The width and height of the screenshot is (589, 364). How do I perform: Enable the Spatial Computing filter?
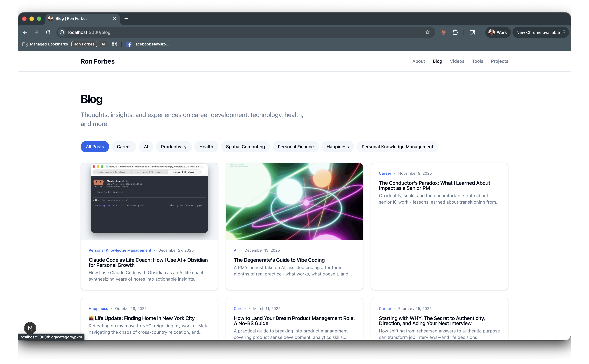pyautogui.click(x=245, y=147)
